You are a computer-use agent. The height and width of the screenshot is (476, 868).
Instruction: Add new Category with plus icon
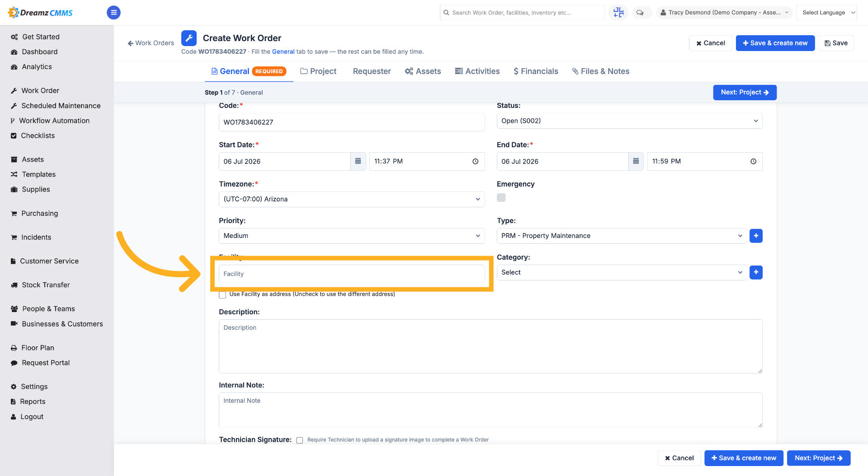click(756, 272)
